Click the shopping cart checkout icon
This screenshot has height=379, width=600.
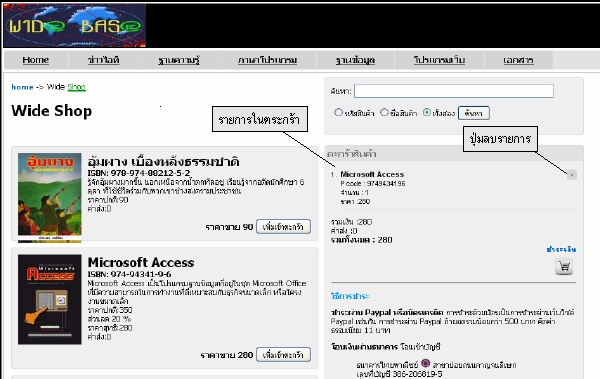tap(564, 267)
